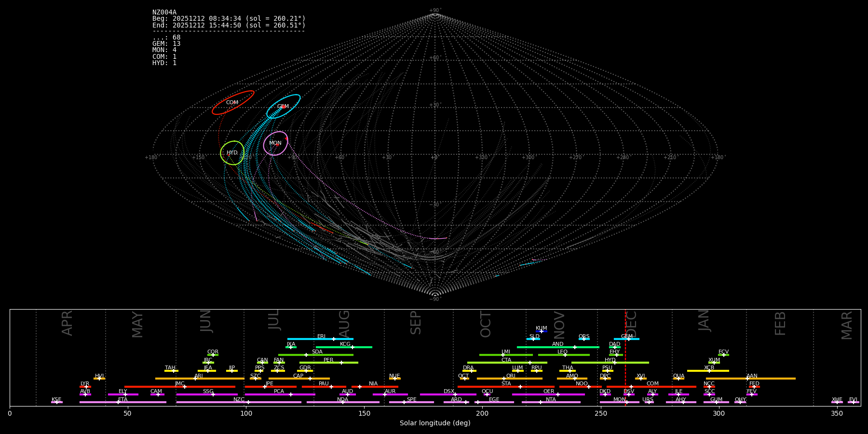
Task: Click the +90° latitude label at map top
Action: point(434,11)
